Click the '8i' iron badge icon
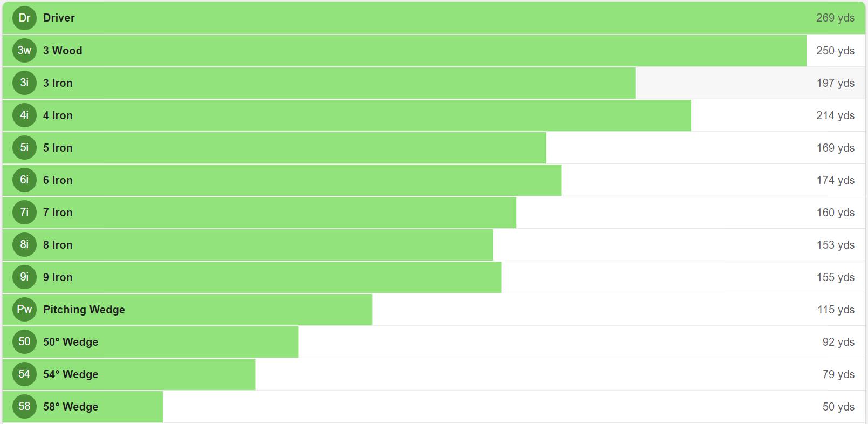The width and height of the screenshot is (868, 424). (x=24, y=244)
